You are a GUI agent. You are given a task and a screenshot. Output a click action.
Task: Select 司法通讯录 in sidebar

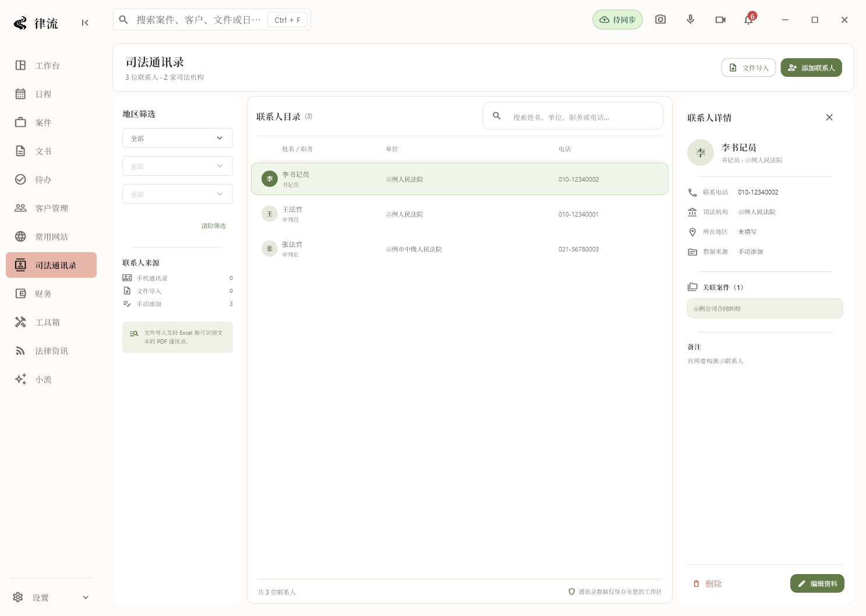(51, 265)
